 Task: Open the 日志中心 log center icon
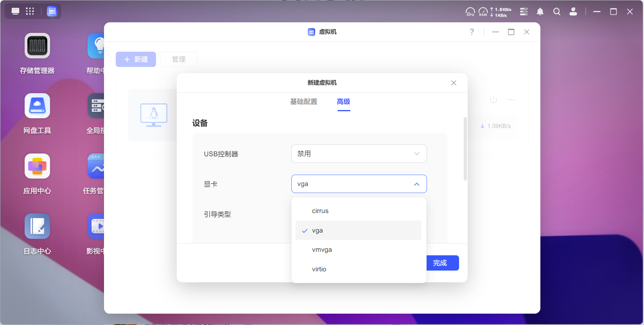pyautogui.click(x=37, y=226)
